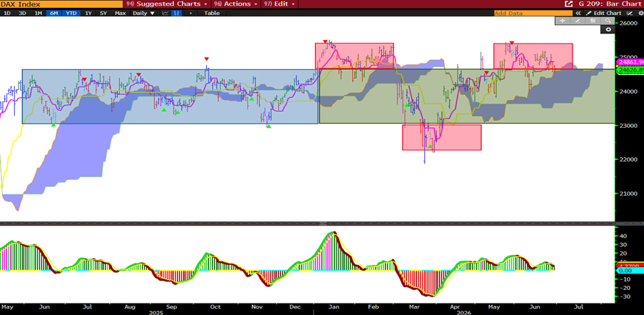
Task: Click the chart zoom magnifier icon
Action: pos(608,21)
